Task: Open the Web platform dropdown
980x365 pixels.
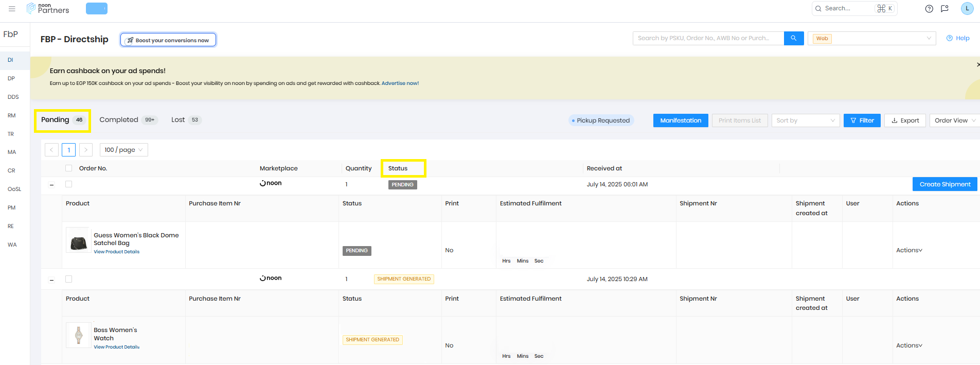Action: [x=872, y=39]
